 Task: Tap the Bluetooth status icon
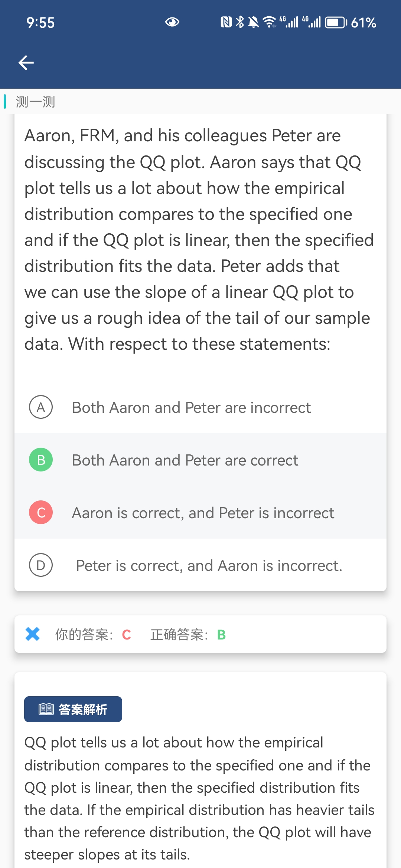[240, 22]
